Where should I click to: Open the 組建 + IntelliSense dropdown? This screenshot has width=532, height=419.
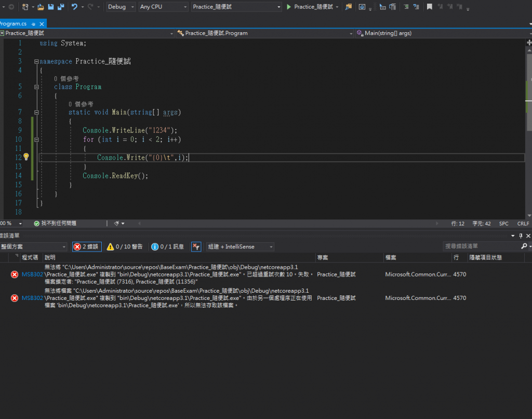pyautogui.click(x=240, y=247)
